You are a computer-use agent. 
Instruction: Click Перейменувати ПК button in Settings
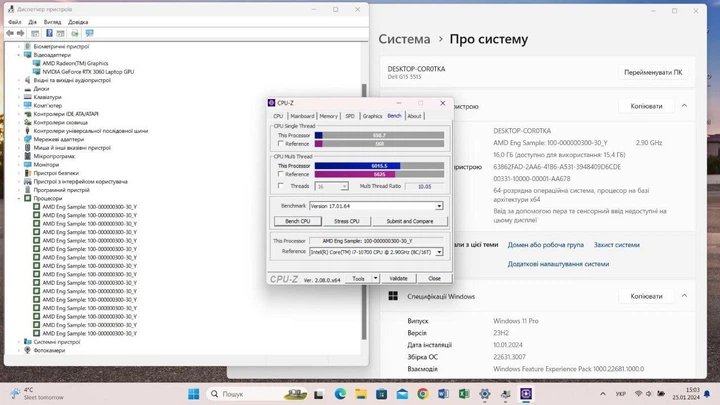click(x=653, y=72)
